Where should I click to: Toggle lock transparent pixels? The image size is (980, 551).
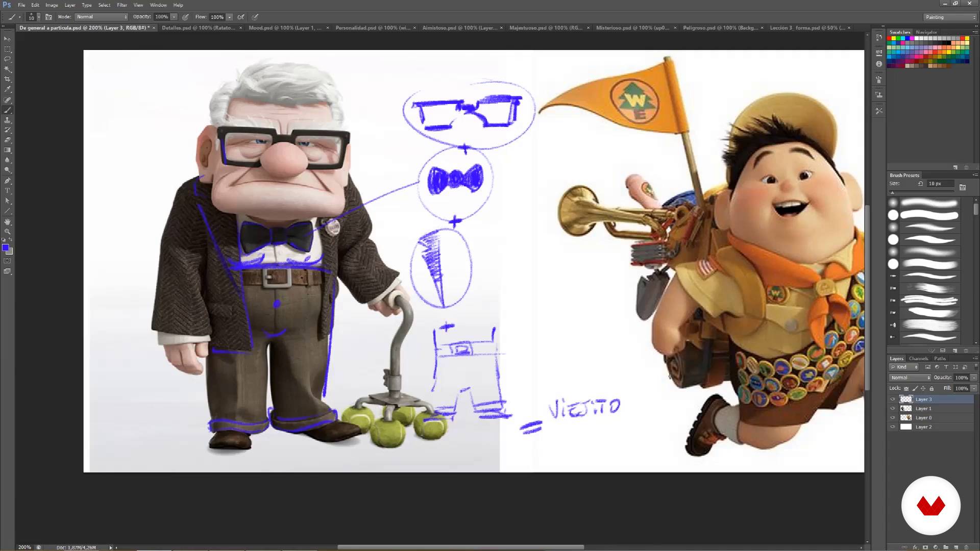tap(906, 389)
